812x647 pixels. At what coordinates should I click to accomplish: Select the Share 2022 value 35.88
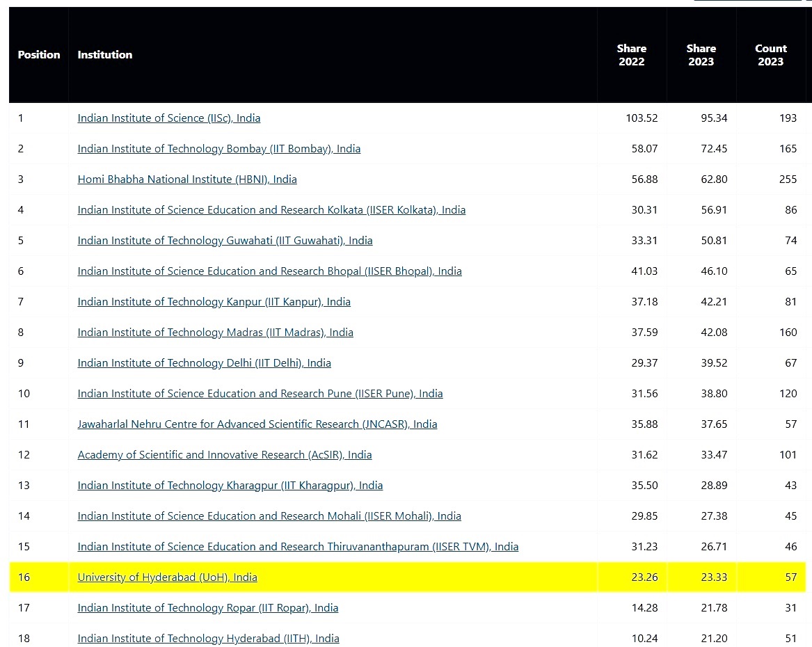645,424
